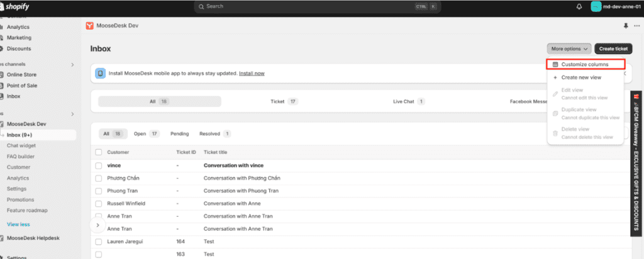Click the plus icon for Create new view
The width and height of the screenshot is (644, 259).
coord(555,77)
